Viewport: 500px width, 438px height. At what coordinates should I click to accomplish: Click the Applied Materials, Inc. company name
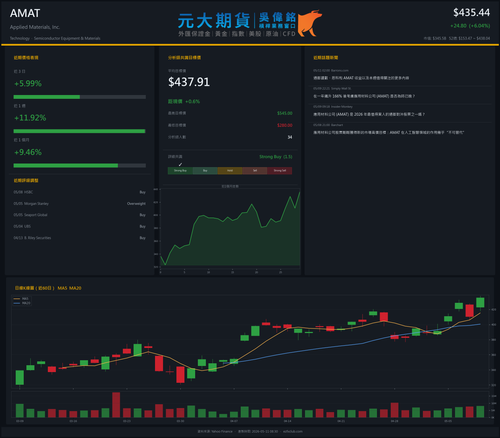[x=35, y=27]
